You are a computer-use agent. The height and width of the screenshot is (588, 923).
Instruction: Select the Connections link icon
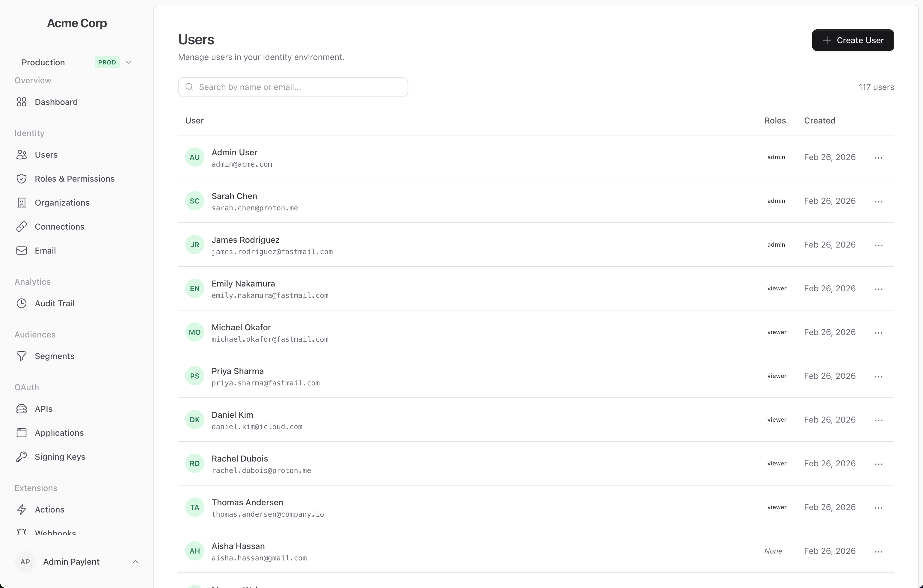pyautogui.click(x=22, y=227)
